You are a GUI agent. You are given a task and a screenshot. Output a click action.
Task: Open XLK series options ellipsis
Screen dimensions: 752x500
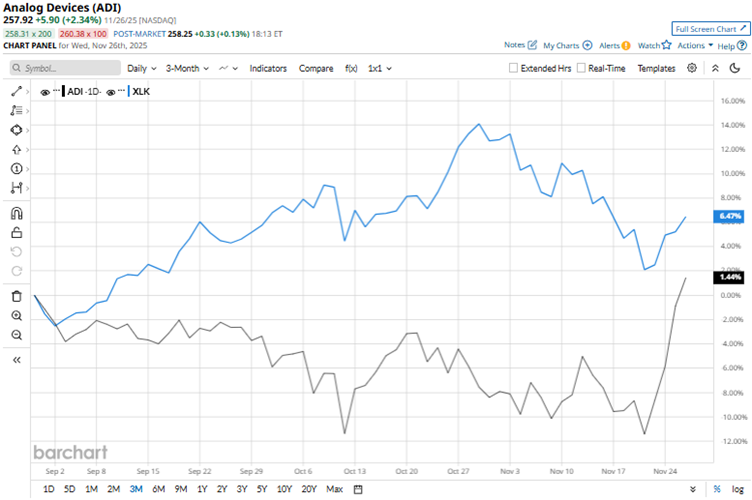(121, 90)
